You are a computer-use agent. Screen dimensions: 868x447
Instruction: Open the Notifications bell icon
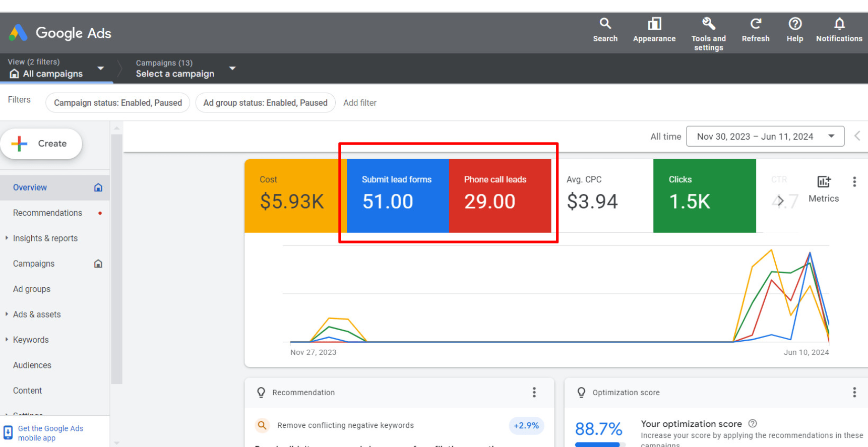(x=839, y=24)
